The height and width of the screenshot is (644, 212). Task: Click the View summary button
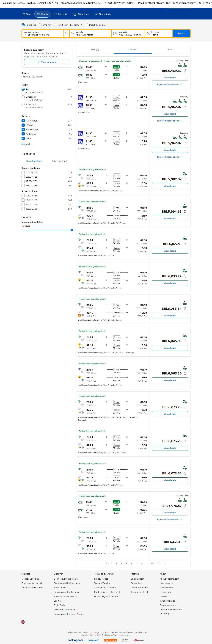coord(47,62)
